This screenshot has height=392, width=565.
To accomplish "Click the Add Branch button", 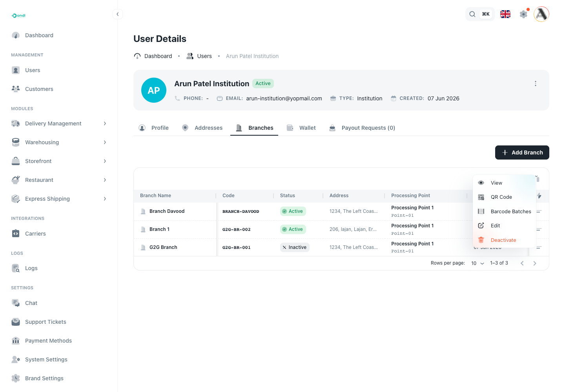I will (x=522, y=152).
